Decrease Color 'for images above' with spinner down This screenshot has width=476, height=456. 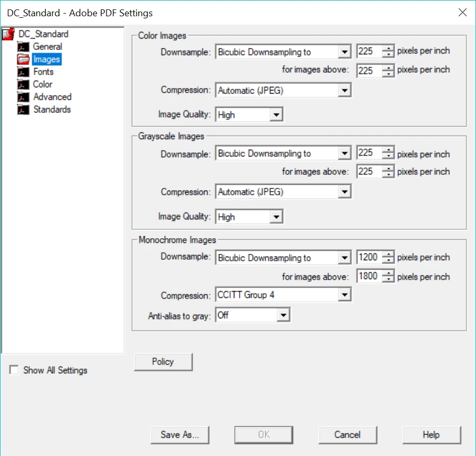(388, 74)
